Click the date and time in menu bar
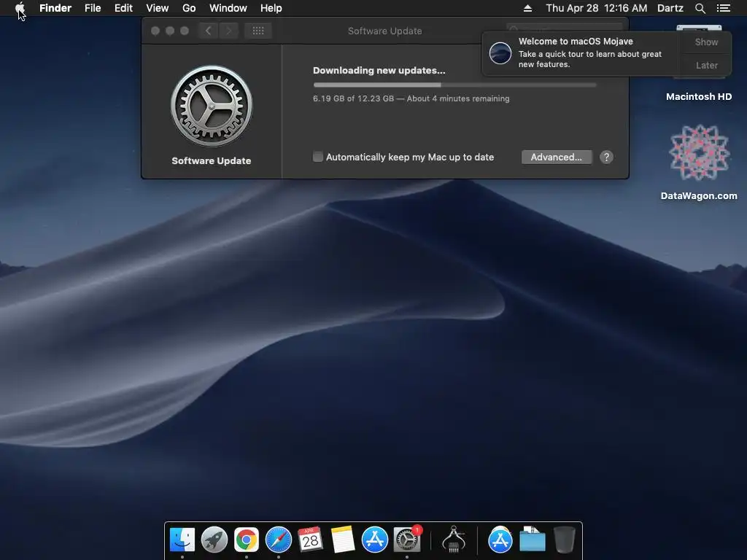This screenshot has width=747, height=560. (x=597, y=8)
